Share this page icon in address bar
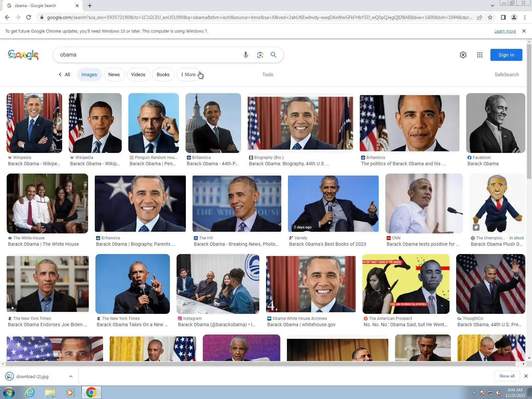532x399 pixels. tap(479, 17)
